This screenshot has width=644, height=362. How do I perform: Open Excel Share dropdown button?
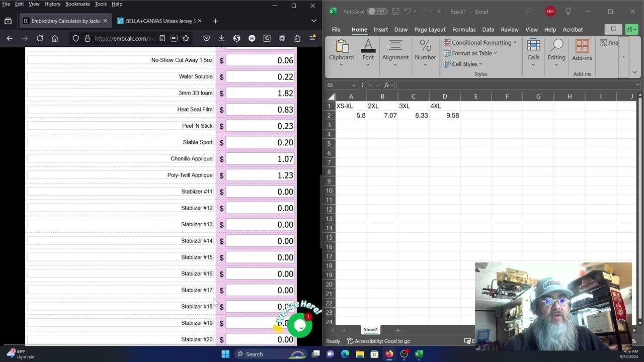click(631, 29)
